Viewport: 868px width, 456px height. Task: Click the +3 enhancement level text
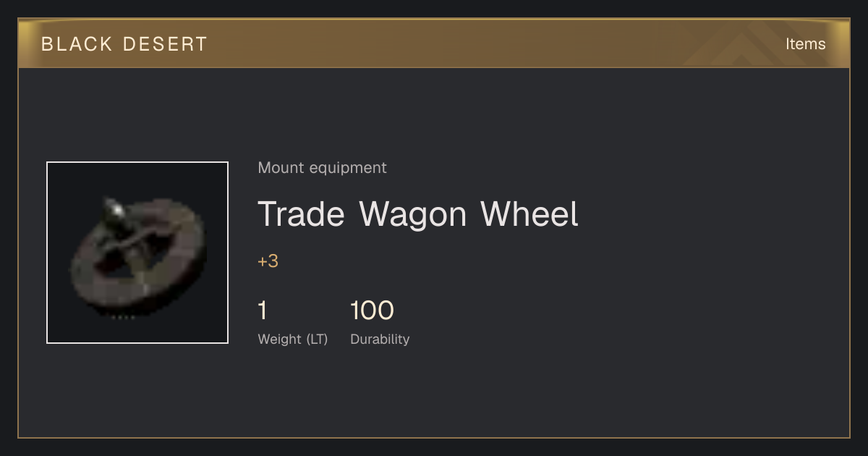(268, 261)
